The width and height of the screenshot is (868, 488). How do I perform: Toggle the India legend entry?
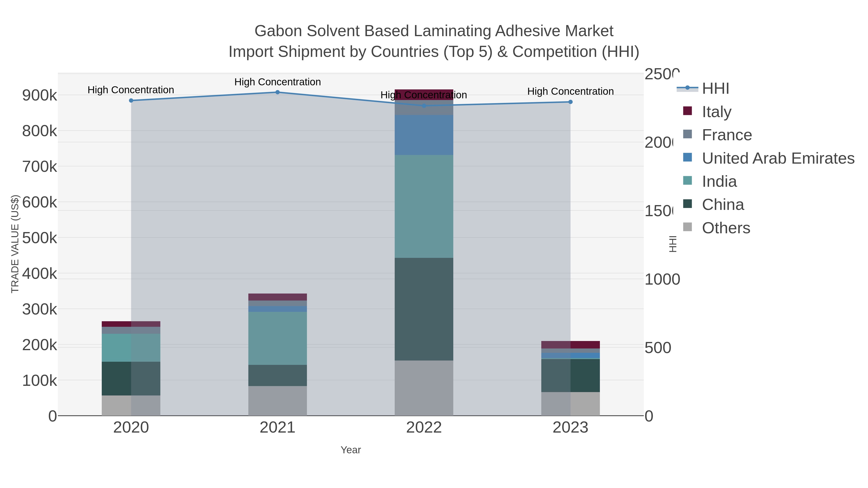pyautogui.click(x=710, y=181)
